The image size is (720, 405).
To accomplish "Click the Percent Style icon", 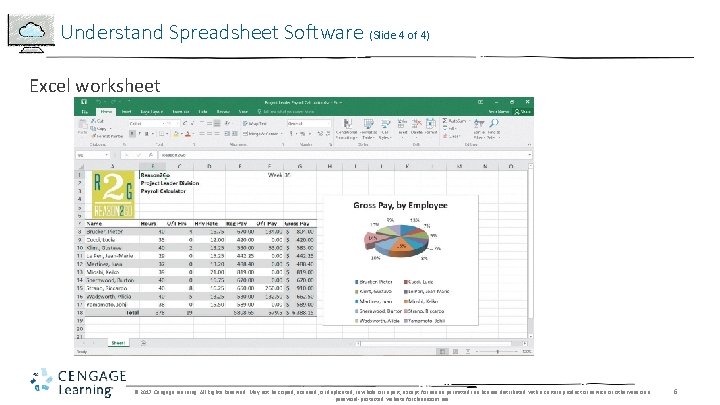I will click(303, 134).
